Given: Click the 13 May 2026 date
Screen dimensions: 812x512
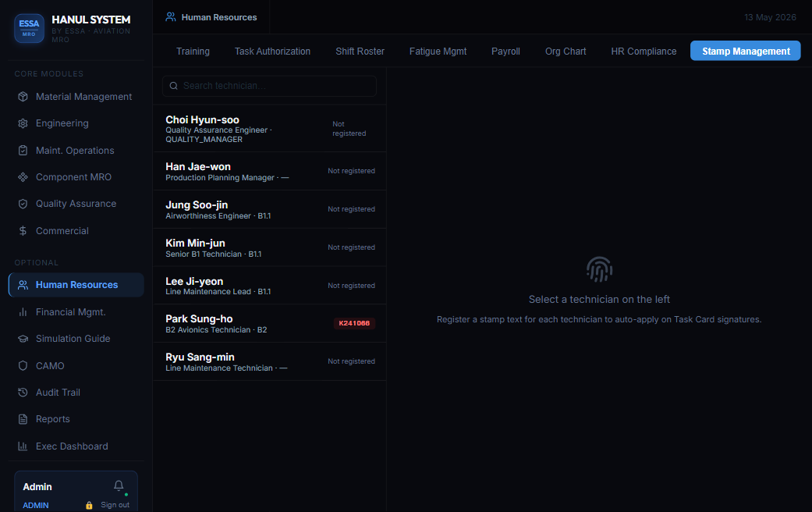Looking at the screenshot, I should [x=770, y=17].
